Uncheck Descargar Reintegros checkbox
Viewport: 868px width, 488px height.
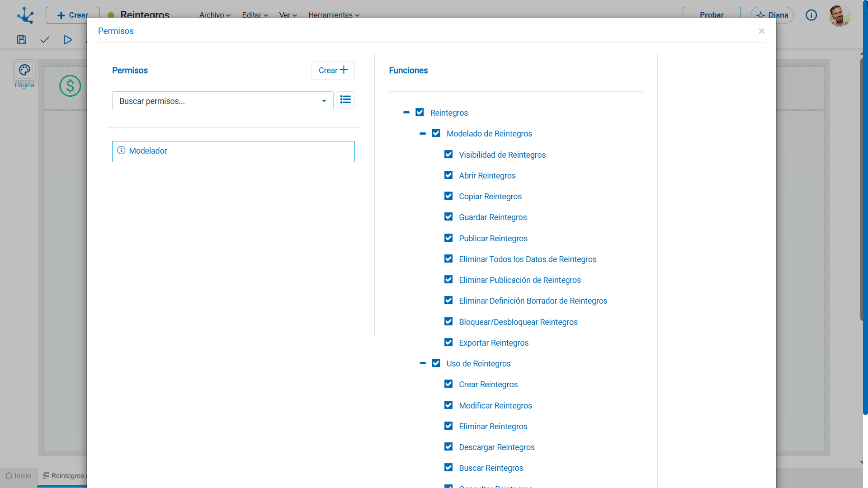pyautogui.click(x=448, y=446)
